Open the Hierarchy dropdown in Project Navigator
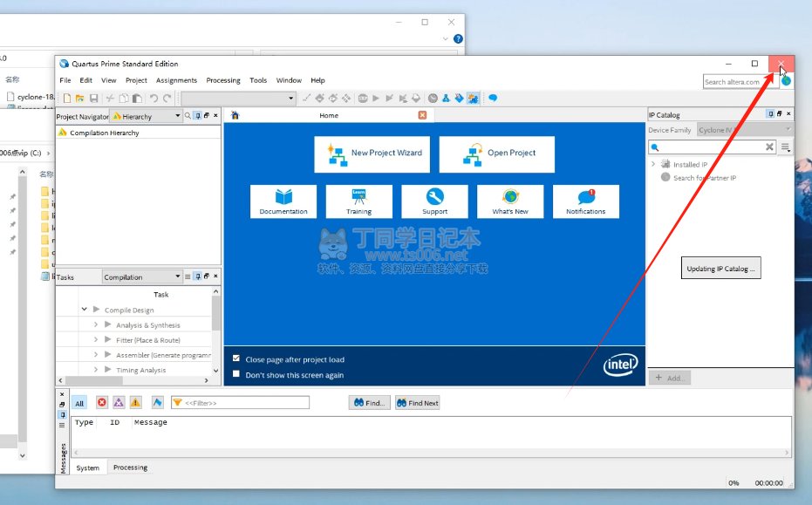The width and height of the screenshot is (812, 505). point(178,116)
